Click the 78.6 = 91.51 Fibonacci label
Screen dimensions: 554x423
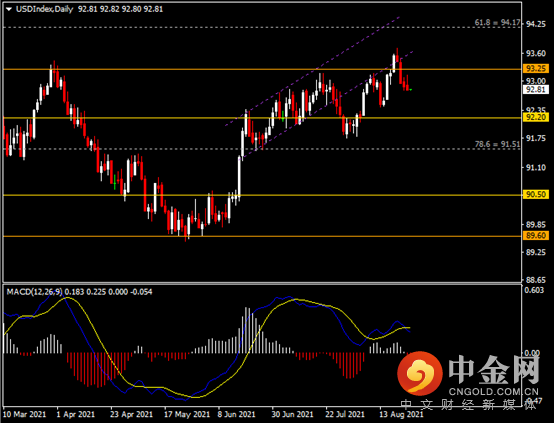[x=497, y=144]
